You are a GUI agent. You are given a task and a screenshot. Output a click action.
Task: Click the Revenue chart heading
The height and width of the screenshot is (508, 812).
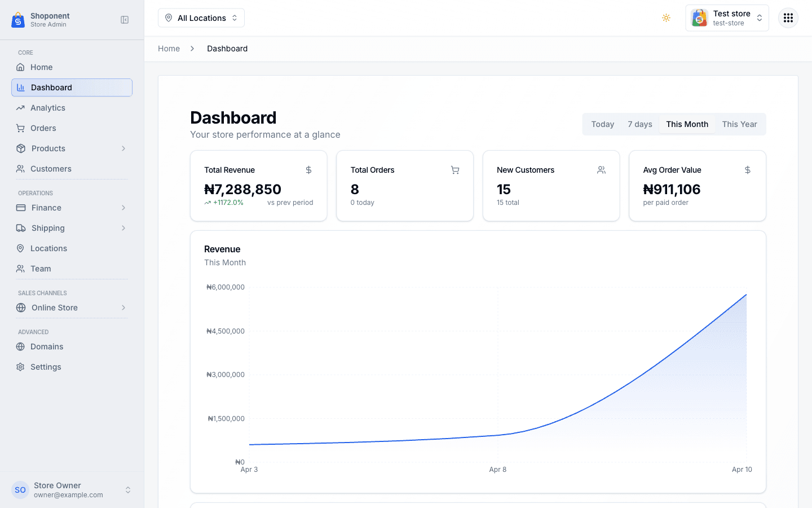(222, 249)
